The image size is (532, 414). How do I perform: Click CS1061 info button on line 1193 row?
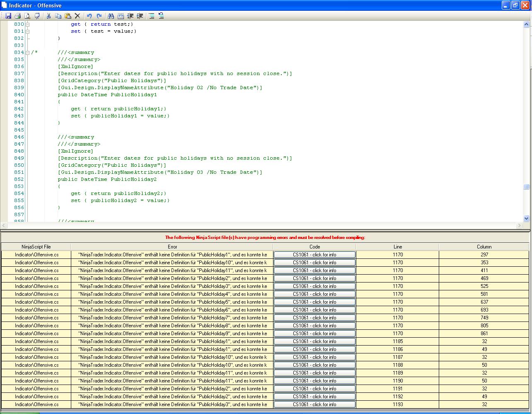[x=314, y=404]
